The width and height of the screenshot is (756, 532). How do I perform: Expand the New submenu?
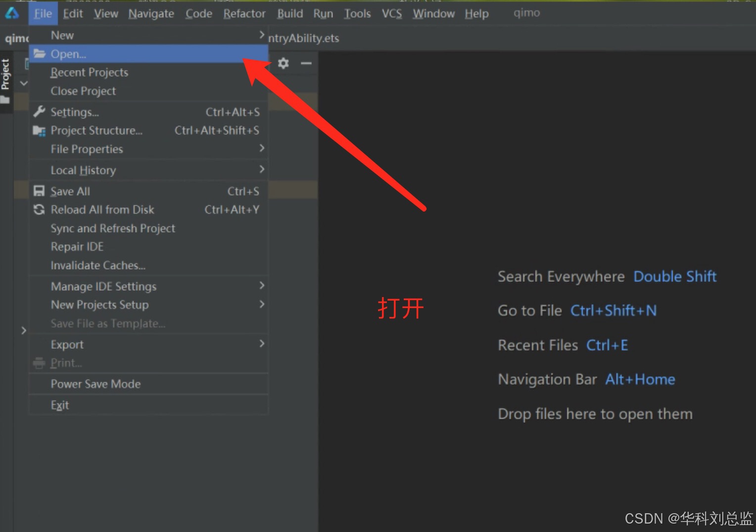coord(262,35)
